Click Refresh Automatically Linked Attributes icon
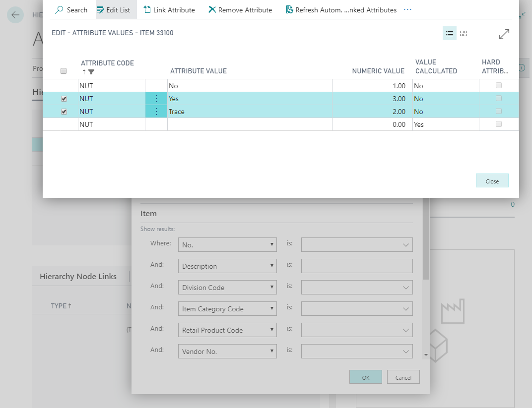Screen dimensions: 532x408 pyautogui.click(x=289, y=10)
